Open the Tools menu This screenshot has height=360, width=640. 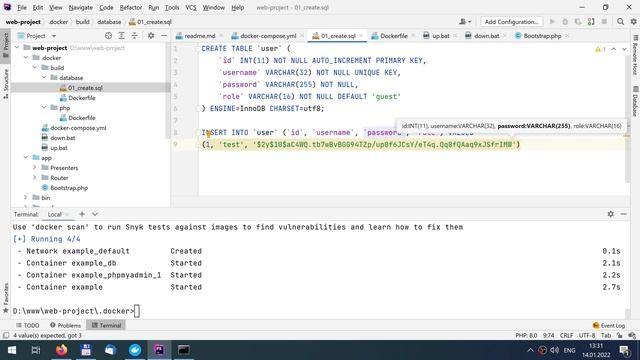click(x=172, y=7)
